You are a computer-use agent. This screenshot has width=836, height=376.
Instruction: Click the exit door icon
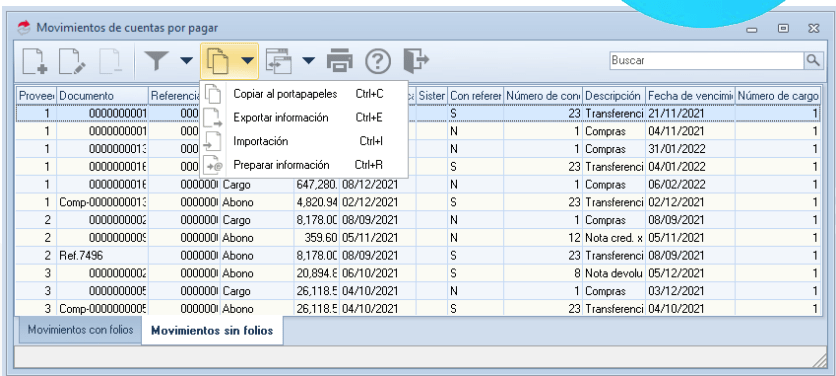(416, 60)
